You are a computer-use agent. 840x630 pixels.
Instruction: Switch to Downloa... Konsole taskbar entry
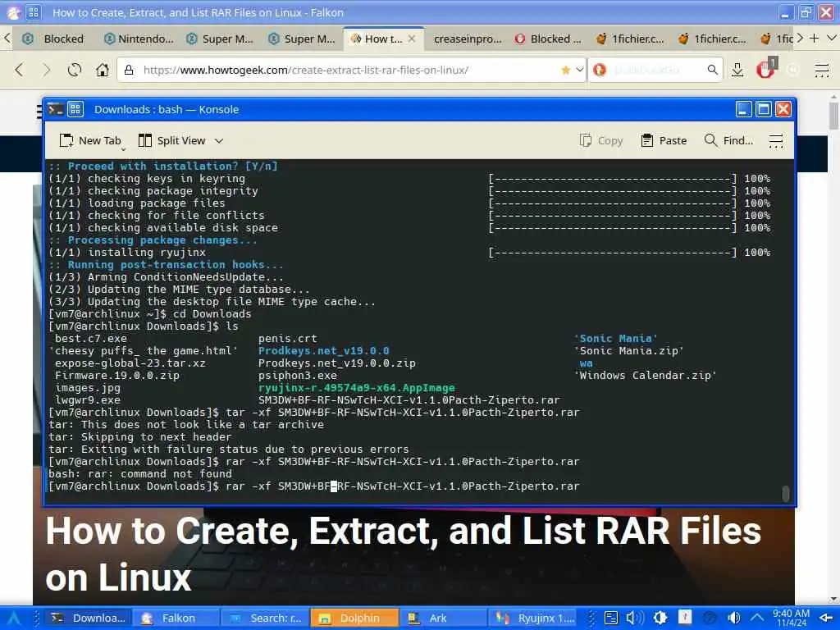pos(89,619)
